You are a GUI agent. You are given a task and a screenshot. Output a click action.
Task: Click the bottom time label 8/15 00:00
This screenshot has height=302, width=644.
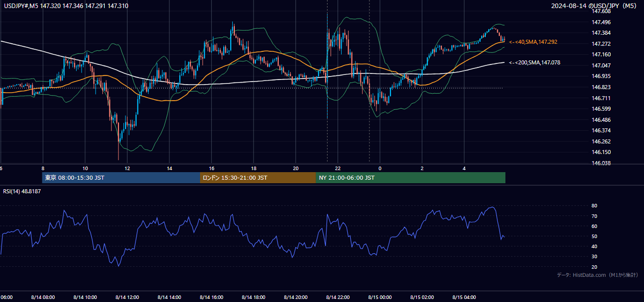coord(380,297)
